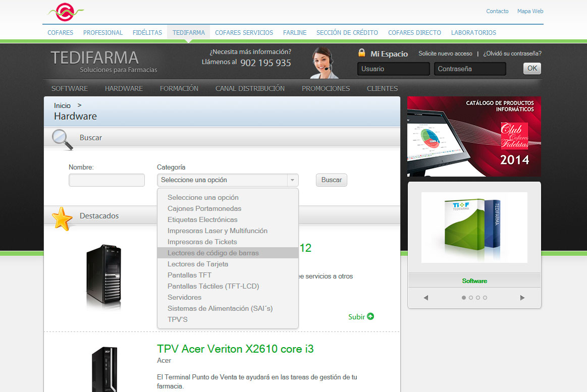This screenshot has width=587, height=392.
Task: Select the second carousel pagination dot
Action: (x=470, y=298)
